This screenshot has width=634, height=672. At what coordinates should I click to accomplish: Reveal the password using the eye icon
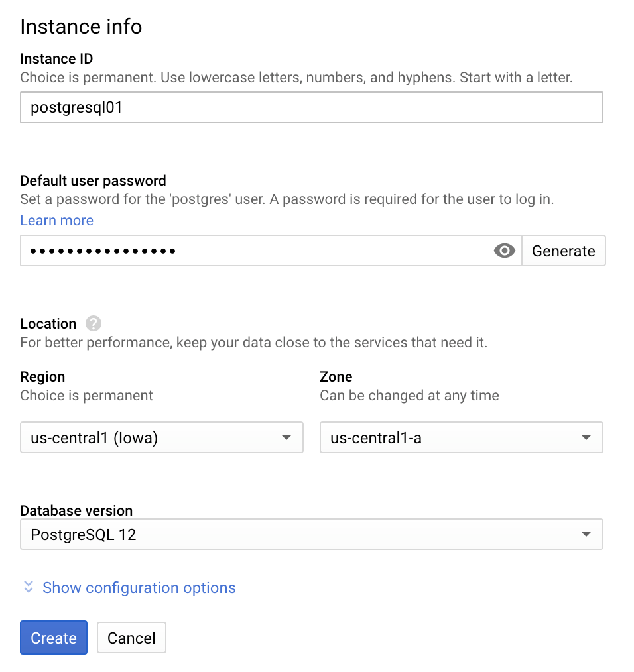tap(504, 251)
